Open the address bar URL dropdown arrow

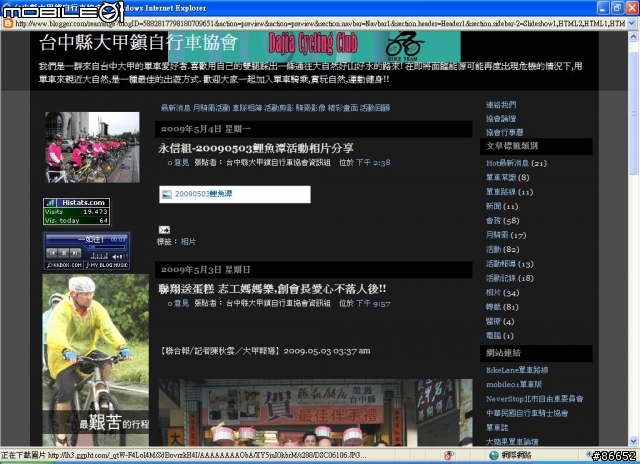[632, 24]
